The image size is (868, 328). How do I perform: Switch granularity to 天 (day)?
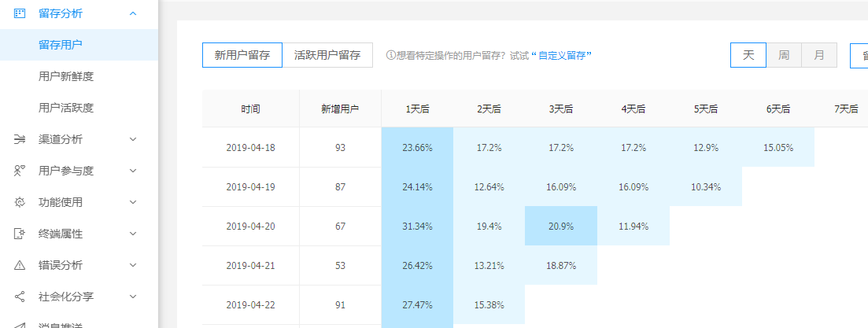tap(748, 55)
